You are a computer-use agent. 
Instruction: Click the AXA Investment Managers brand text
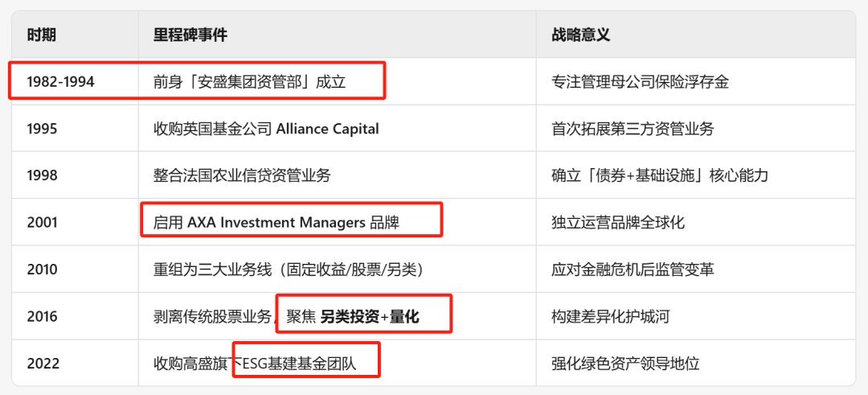(x=276, y=223)
